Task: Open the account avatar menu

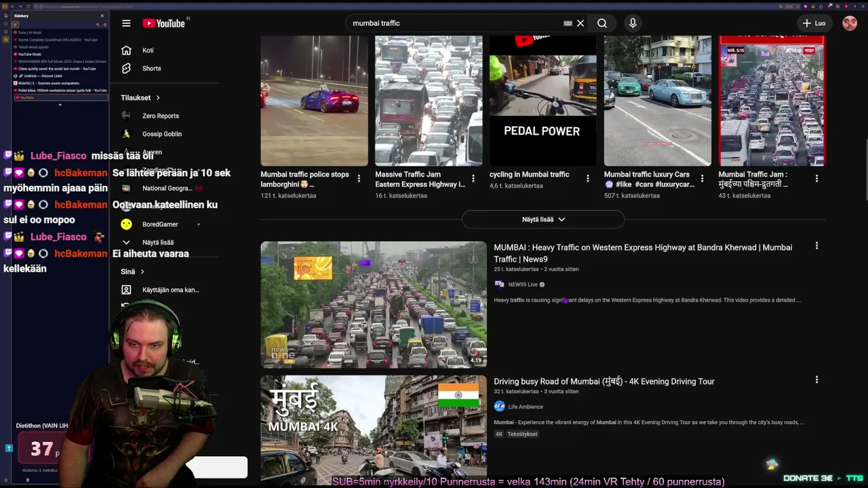Action: coord(850,23)
